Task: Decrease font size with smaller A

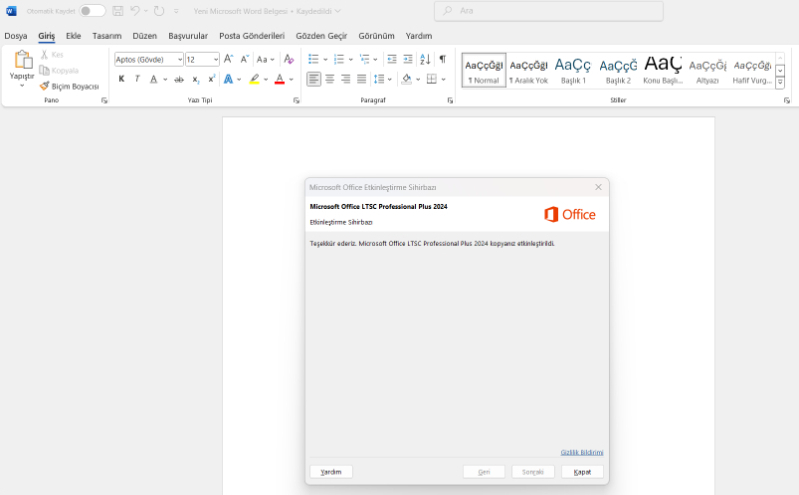Action: [245, 59]
